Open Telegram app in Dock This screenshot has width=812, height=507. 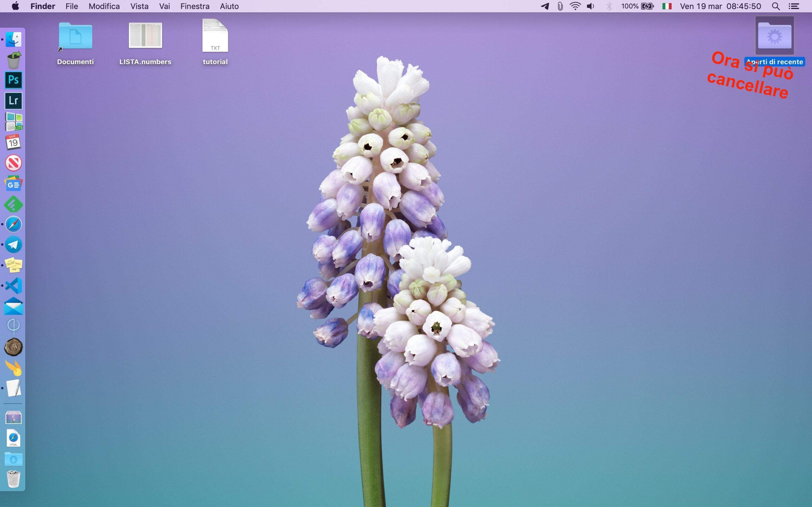13,245
